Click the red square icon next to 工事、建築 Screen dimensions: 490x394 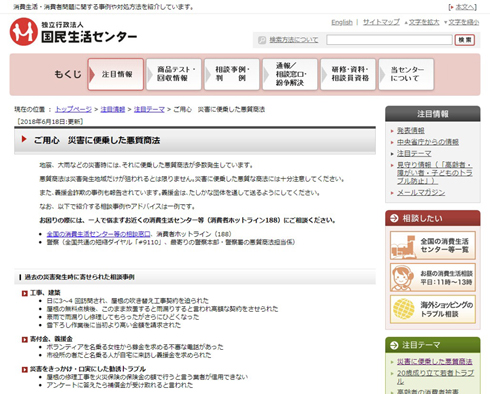point(25,293)
